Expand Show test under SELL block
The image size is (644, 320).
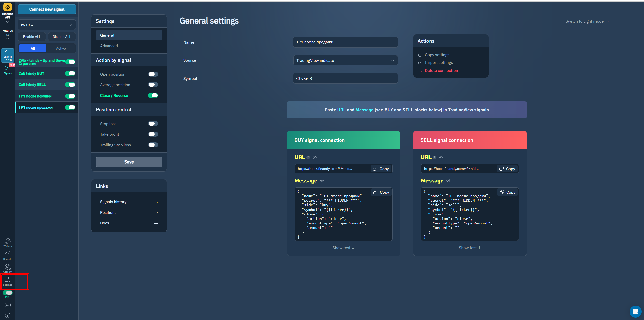click(470, 248)
